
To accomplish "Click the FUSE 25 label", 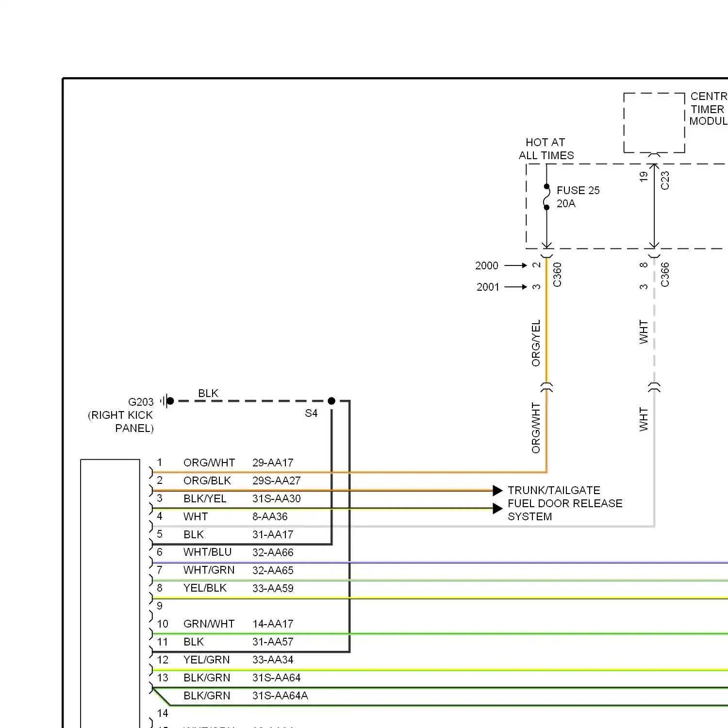I will (x=578, y=190).
